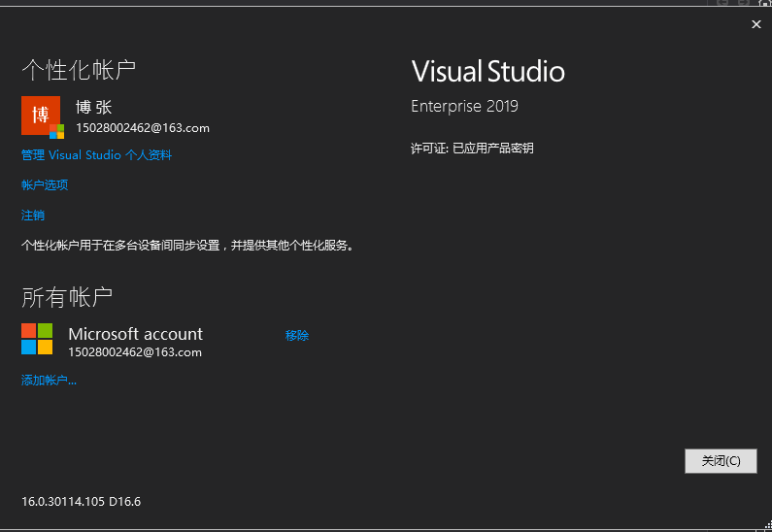Click the 个性化帐户 heading
This screenshot has height=532, width=772.
pyautogui.click(x=79, y=70)
